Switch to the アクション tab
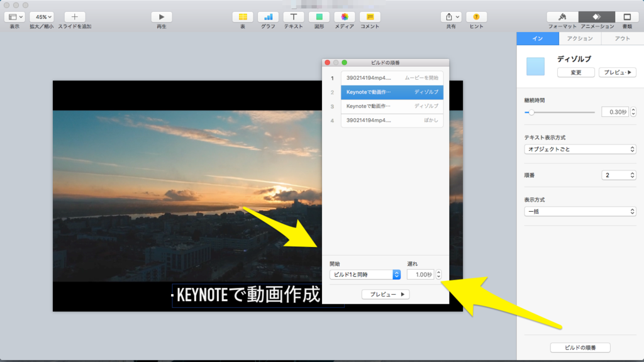Screen dimensions: 644x362 coord(580,38)
